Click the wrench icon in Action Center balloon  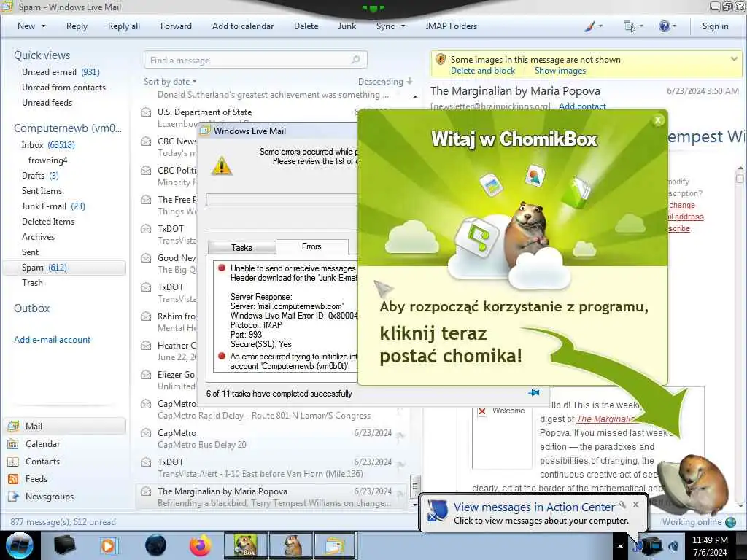(622, 505)
